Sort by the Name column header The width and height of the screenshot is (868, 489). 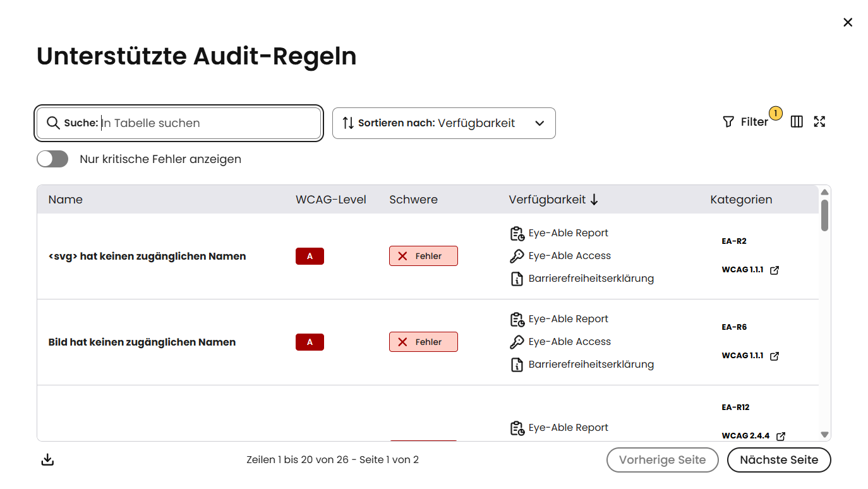[66, 200]
